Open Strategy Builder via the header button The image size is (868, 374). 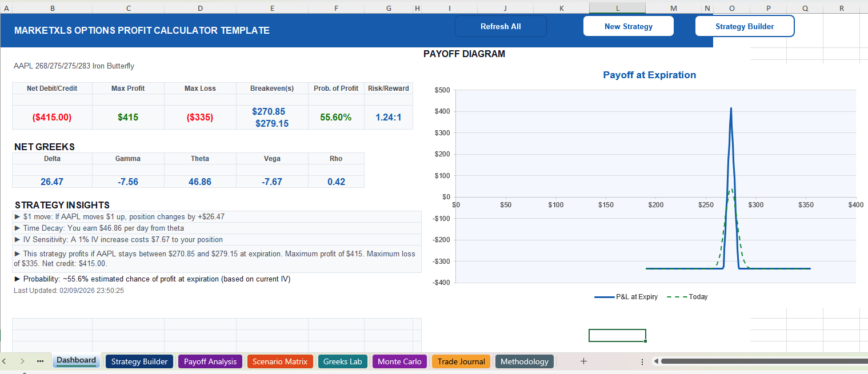[745, 26]
